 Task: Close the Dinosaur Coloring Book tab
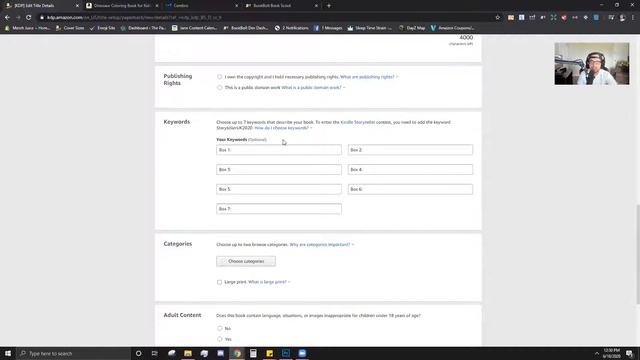coord(157,6)
